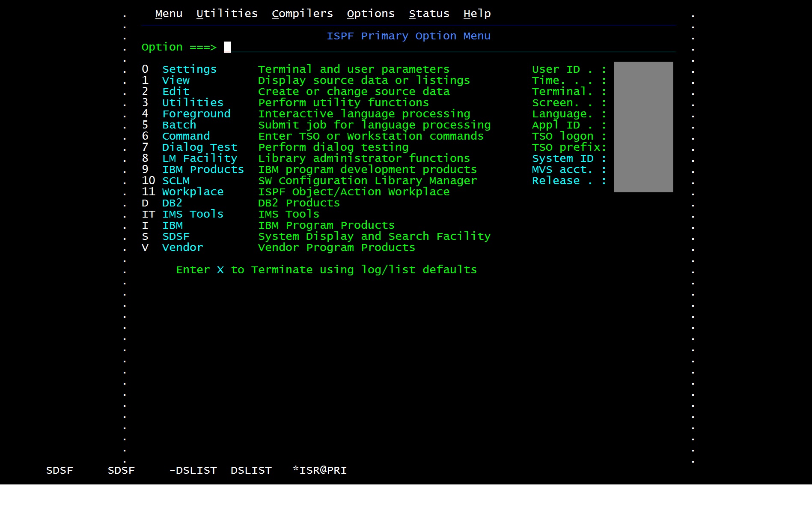Click the 'System ID' label
This screenshot has height=514, width=812.
(x=562, y=158)
